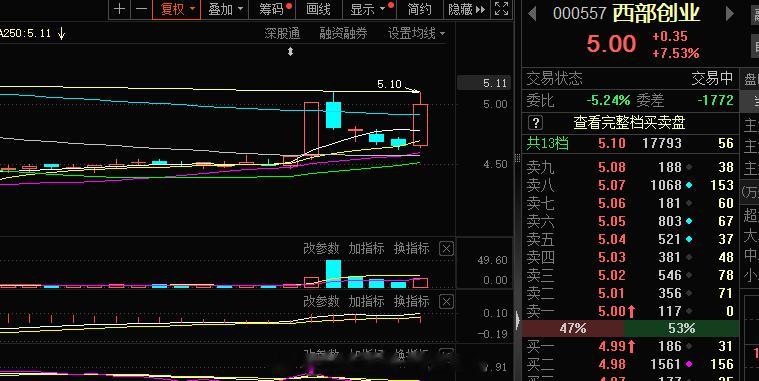Click the 卖四 price 5.03
The width and height of the screenshot is (759, 381).
pos(612,257)
